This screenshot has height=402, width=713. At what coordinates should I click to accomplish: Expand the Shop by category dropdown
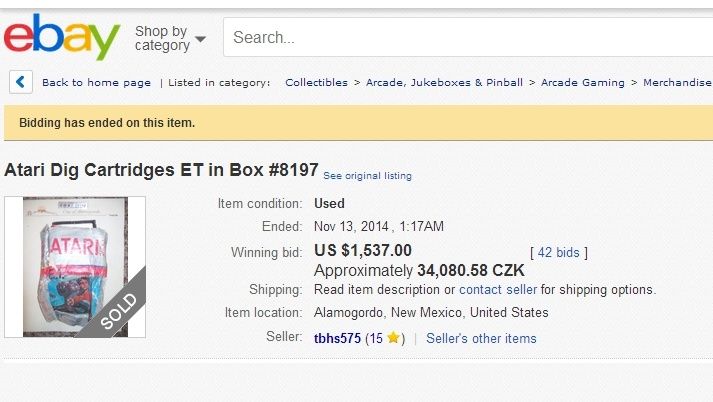click(x=170, y=38)
